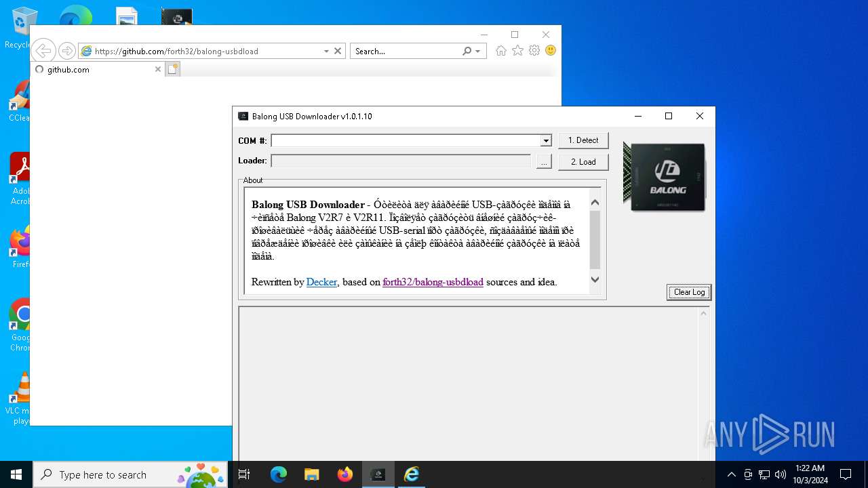The image size is (868, 488).
Task: Open the Adobe Acrobat desktop shortcut
Action: point(22,179)
